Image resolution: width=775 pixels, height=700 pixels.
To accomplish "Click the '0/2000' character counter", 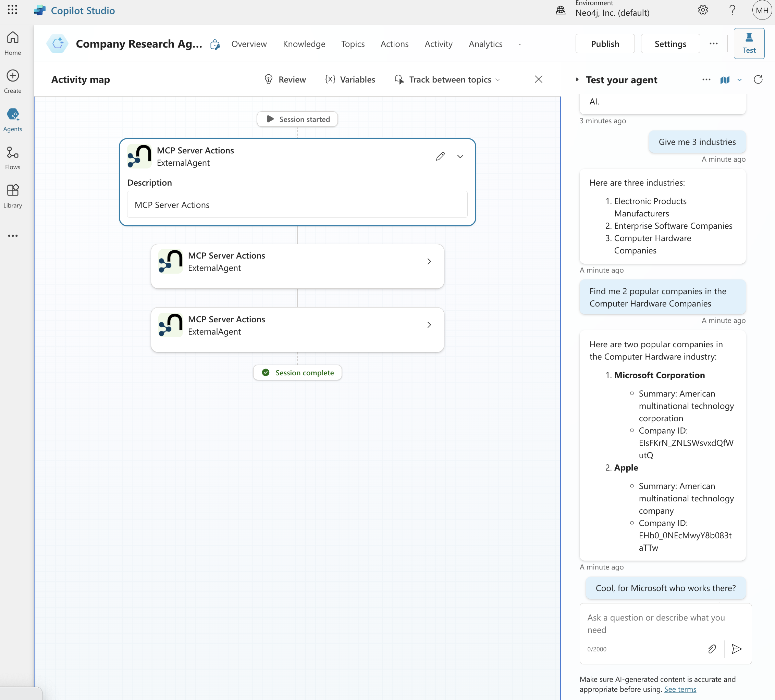I will 596,649.
